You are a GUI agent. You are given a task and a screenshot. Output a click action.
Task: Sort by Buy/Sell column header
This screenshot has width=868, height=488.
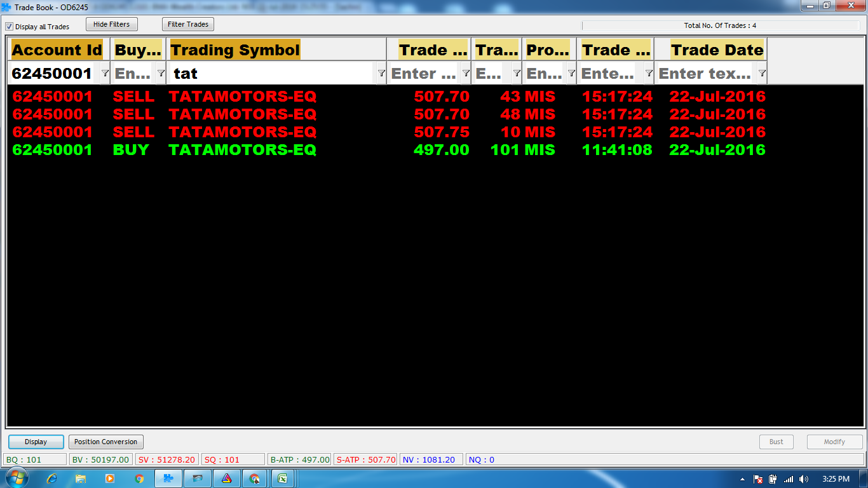click(139, 50)
